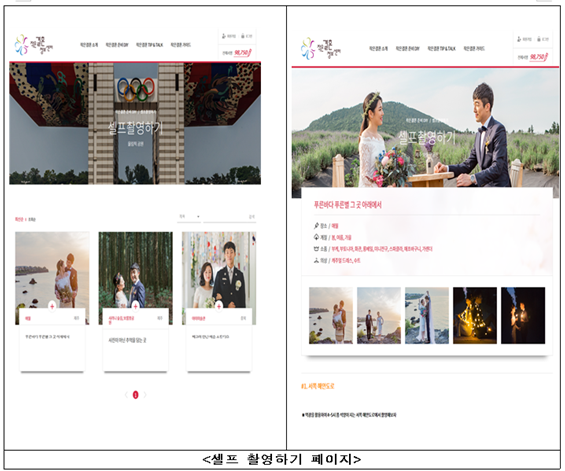565x471 pixels.
Task: Open the TIP & TALK menu on the left page
Action: [x=149, y=45]
